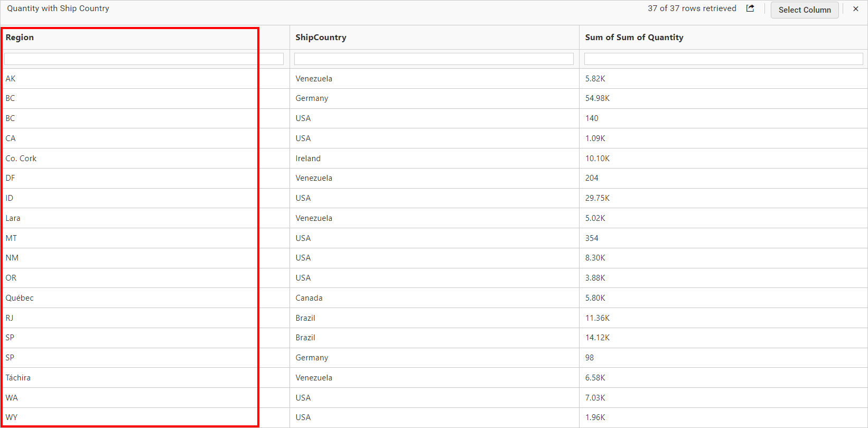Select the Québec region row
Screen dimensions: 868x428
20,298
